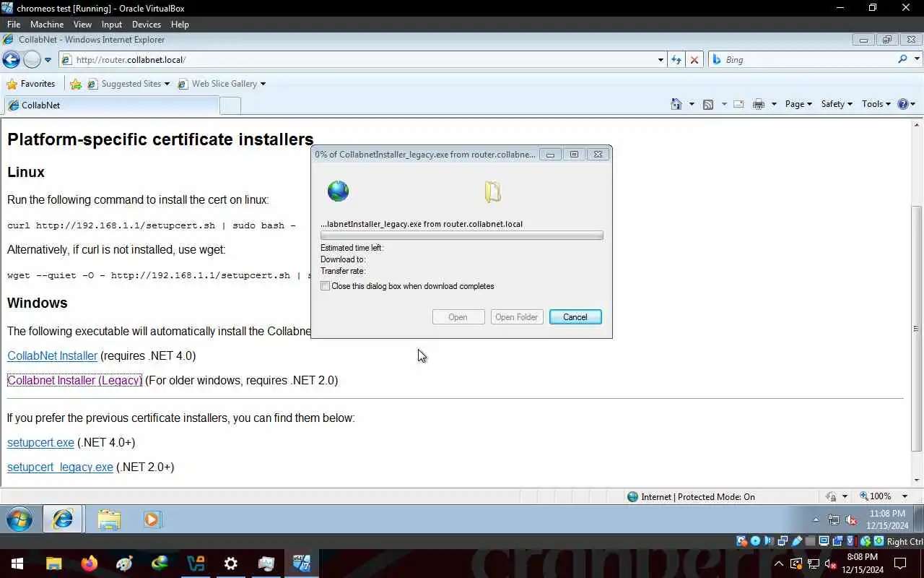Image resolution: width=924 pixels, height=578 pixels.
Task: Open the Favorites star button
Action: pos(31,84)
